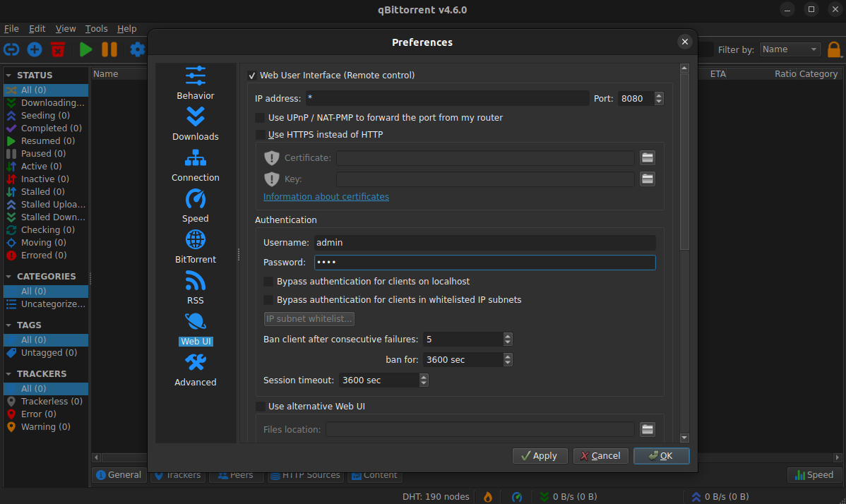The image size is (846, 504).
Task: Collapse the STATUS sidebar section
Action: click(8, 74)
